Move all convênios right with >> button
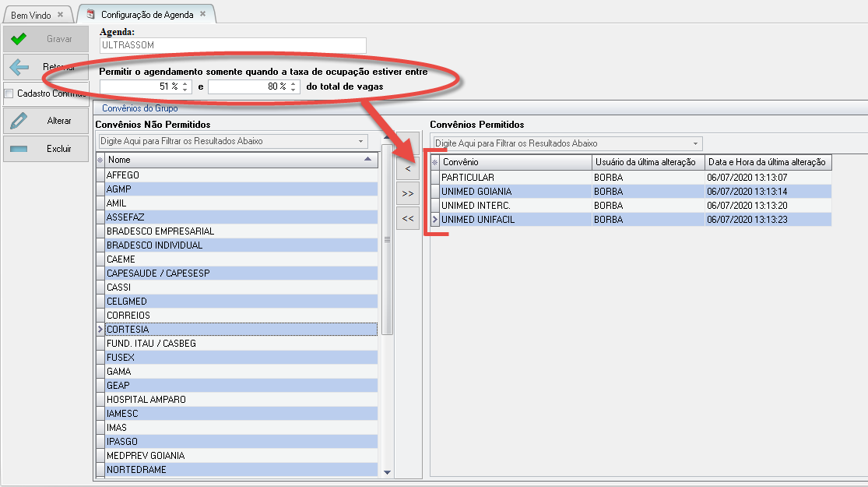The image size is (868, 487). click(x=408, y=193)
